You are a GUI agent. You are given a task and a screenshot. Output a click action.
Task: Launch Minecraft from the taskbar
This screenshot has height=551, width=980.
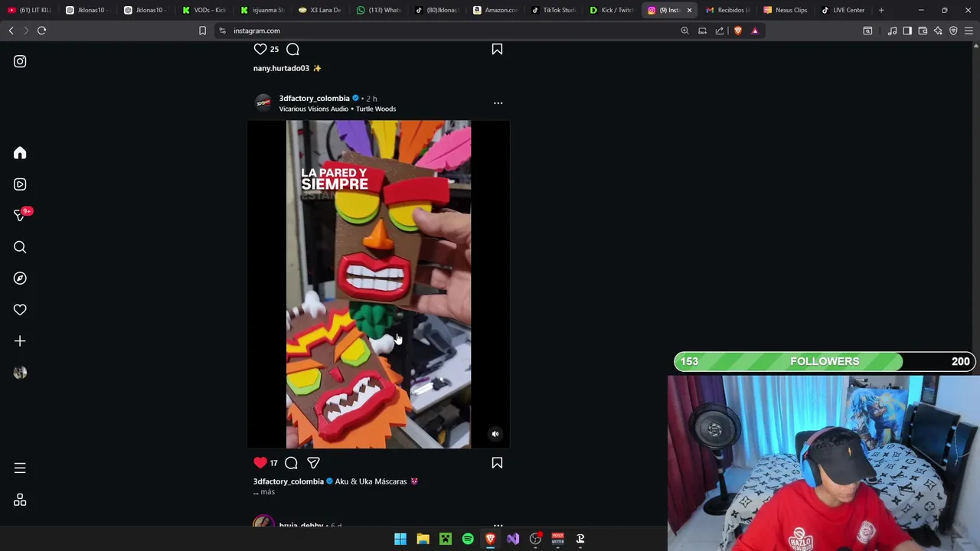[445, 539]
